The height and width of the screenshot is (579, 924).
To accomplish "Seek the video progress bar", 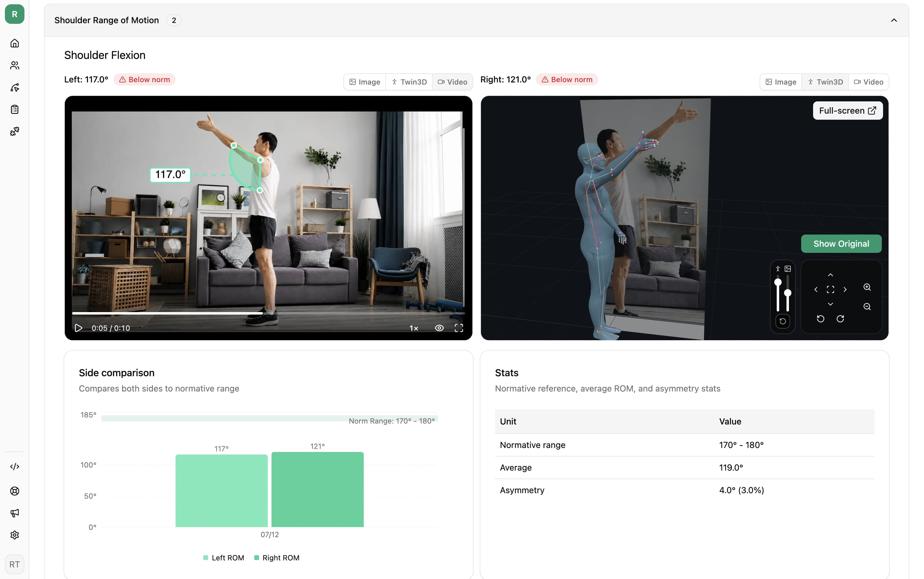I will tap(268, 313).
